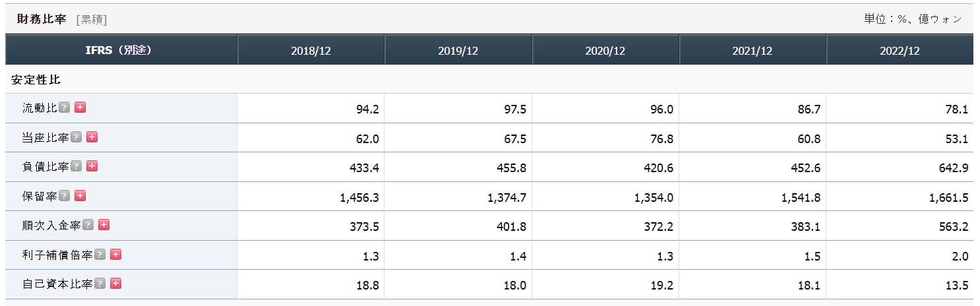Image resolution: width=980 pixels, height=306 pixels.
Task: Select 当座比率 value 76.8
Action: pyautogui.click(x=661, y=138)
